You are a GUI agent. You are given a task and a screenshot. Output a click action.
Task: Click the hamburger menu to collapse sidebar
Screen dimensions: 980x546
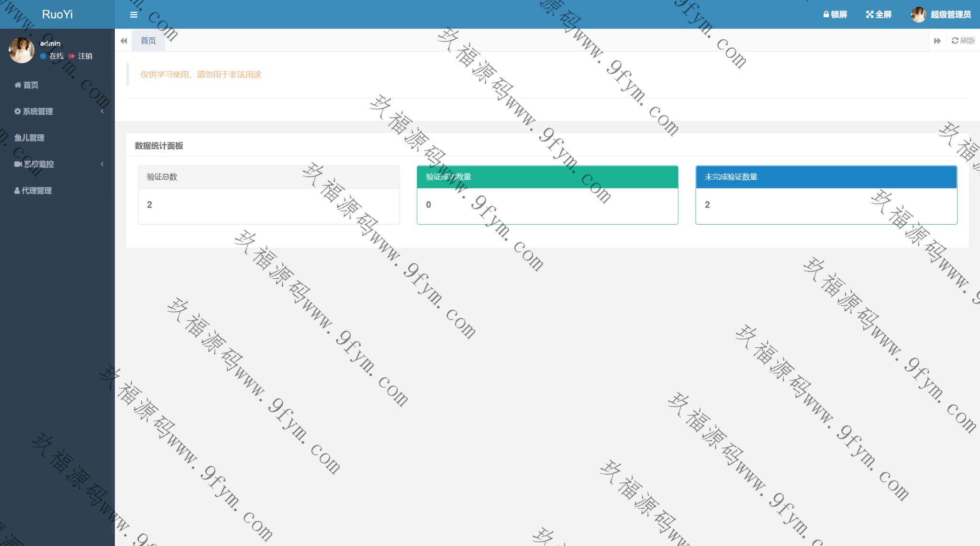coord(134,14)
